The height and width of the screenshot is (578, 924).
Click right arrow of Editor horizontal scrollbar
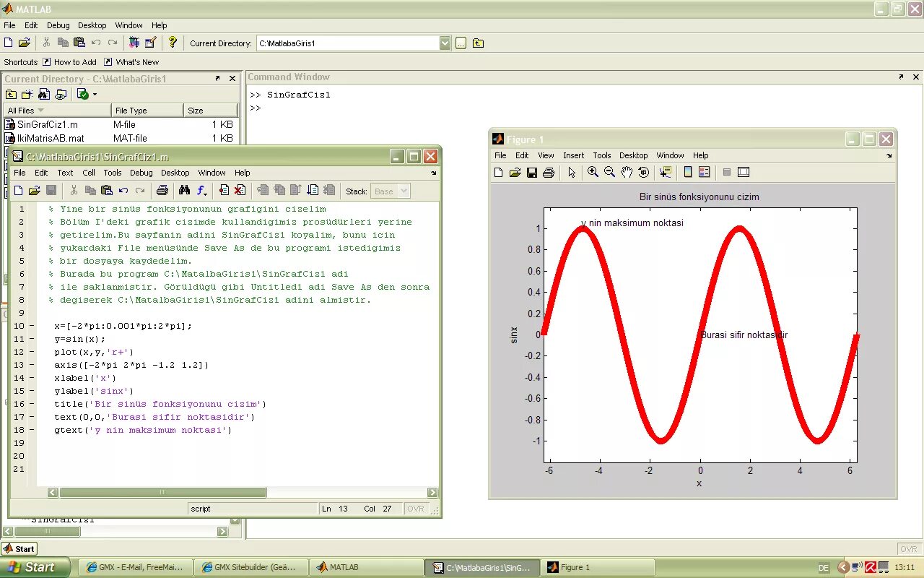432,492
